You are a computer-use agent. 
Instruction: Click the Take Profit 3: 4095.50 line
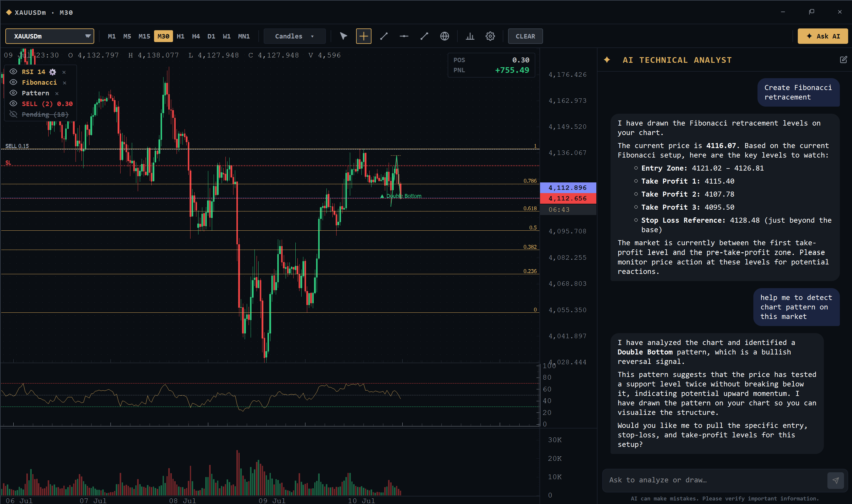click(x=688, y=207)
